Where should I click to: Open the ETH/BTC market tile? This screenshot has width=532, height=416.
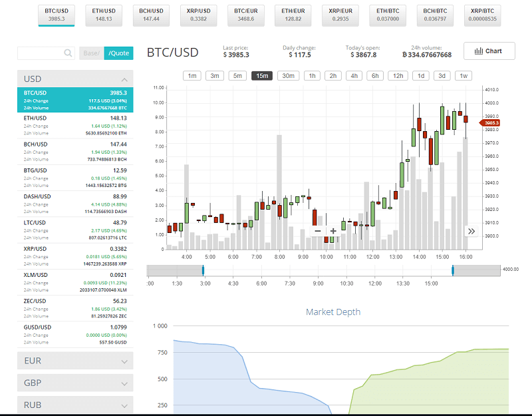coord(388,14)
